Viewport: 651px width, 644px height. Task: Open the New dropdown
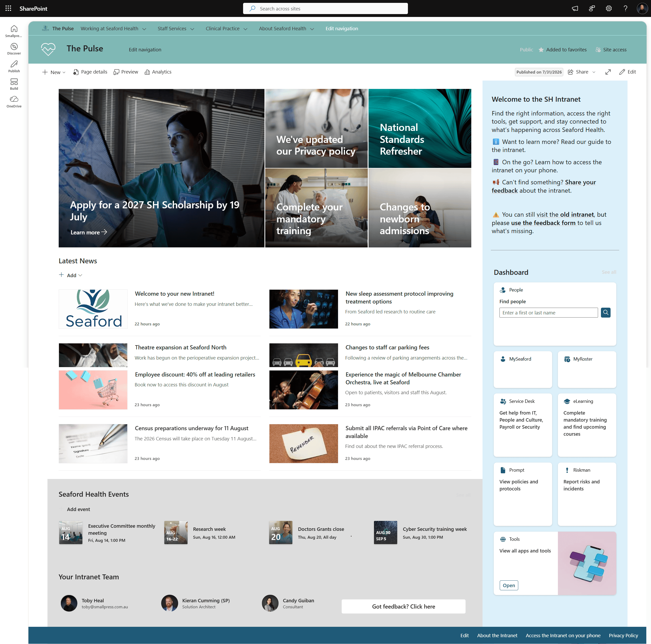point(54,72)
